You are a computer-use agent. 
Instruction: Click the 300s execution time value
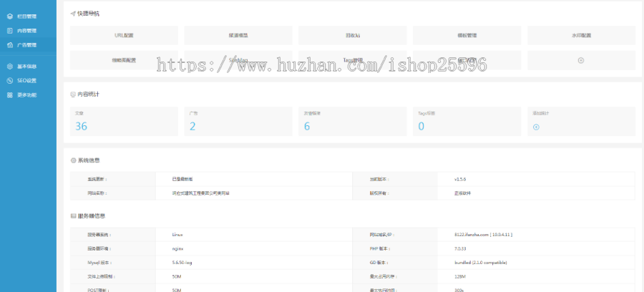459,290
